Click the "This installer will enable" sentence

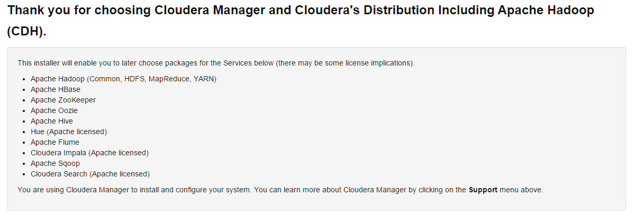pyautogui.click(x=216, y=63)
